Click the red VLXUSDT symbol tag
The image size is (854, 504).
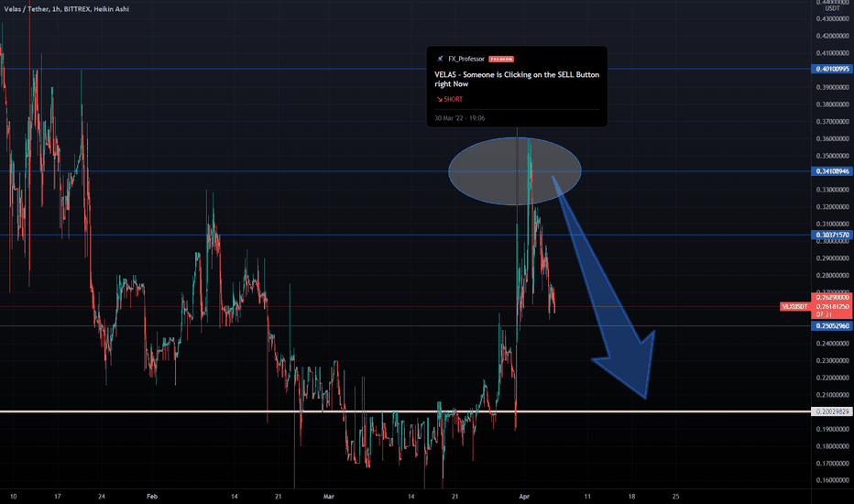tap(795, 307)
